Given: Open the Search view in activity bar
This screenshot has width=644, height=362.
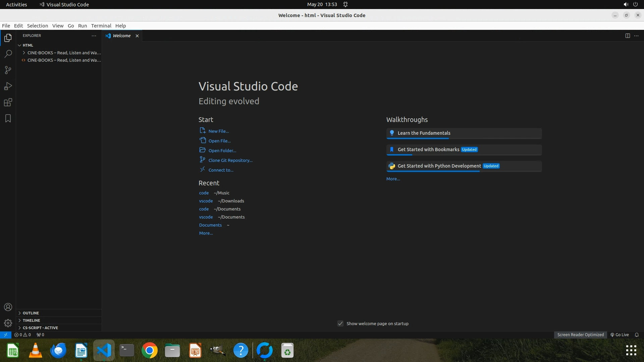Looking at the screenshot, I should (x=8, y=54).
